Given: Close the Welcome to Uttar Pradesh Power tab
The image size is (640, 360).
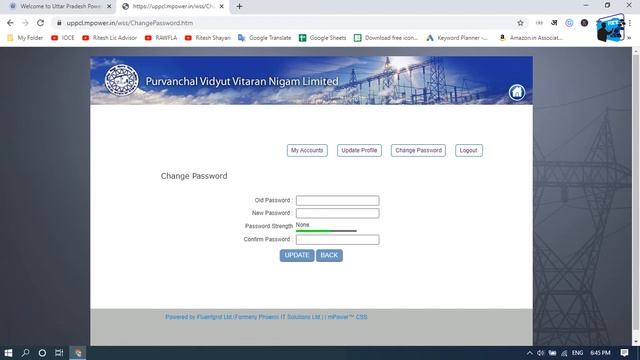Looking at the screenshot, I should 109,7.
